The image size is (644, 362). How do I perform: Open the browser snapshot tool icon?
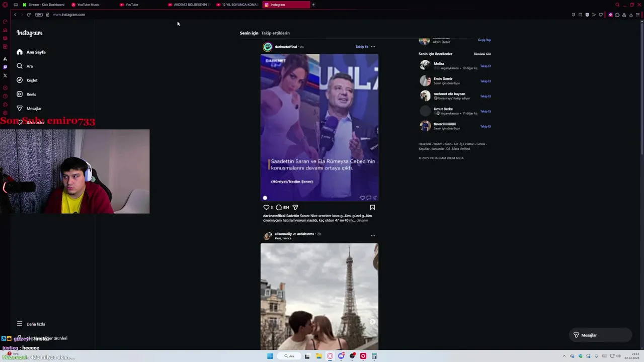tap(580, 15)
